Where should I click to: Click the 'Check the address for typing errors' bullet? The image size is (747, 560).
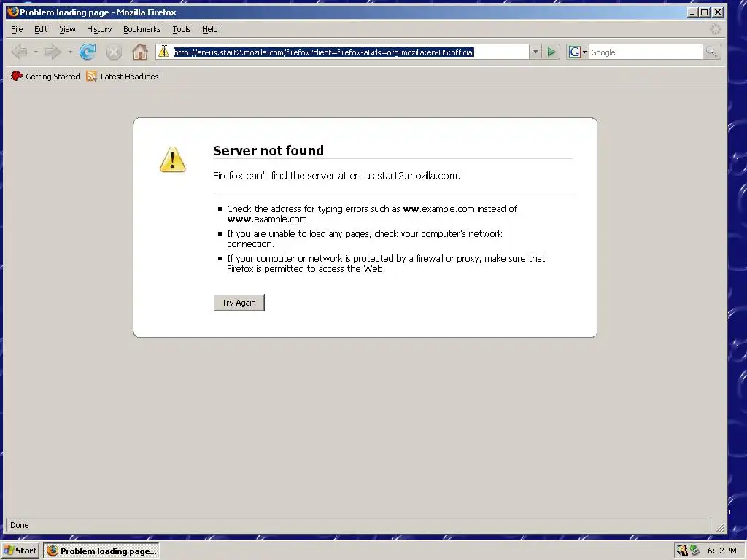point(372,214)
